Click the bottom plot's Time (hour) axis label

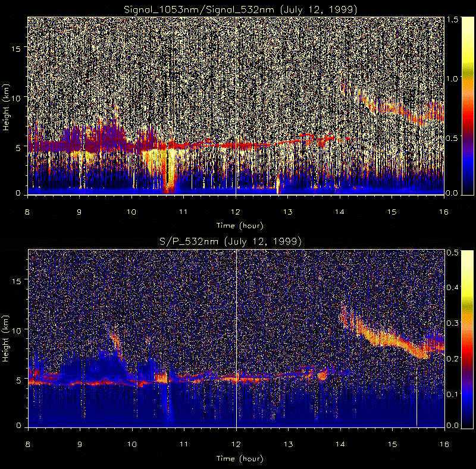pos(236,458)
